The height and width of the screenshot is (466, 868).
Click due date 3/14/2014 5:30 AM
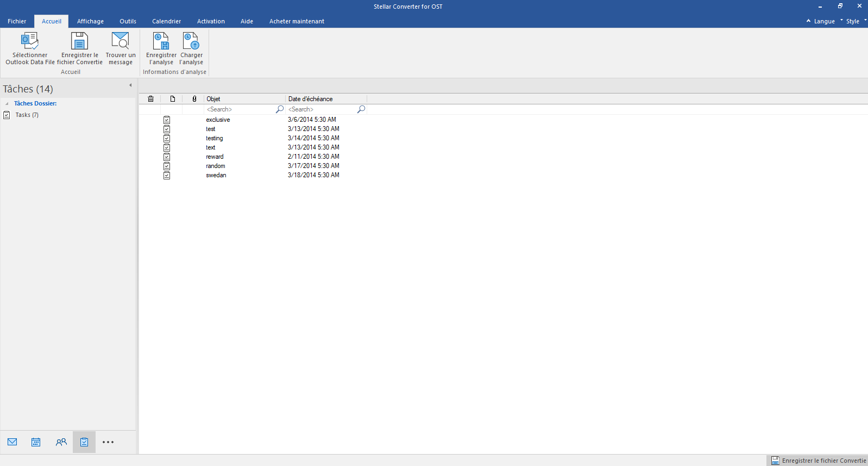click(x=313, y=138)
